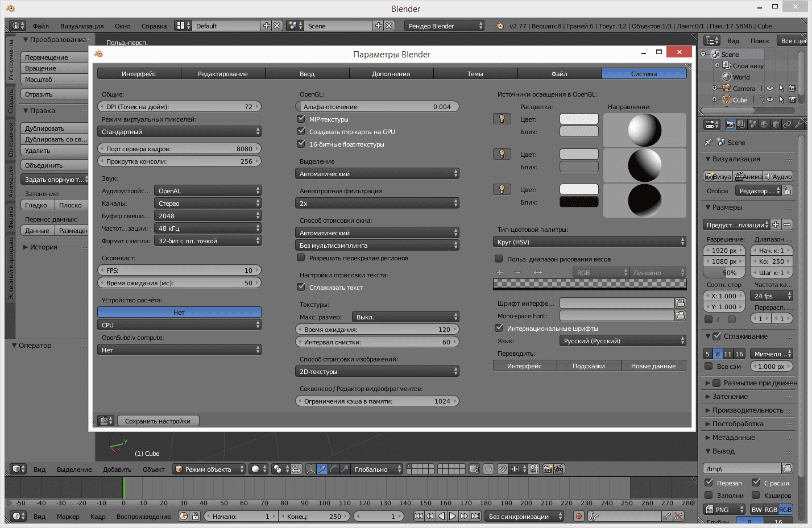Toggle Camera visibility eye in outliner

(x=770, y=88)
